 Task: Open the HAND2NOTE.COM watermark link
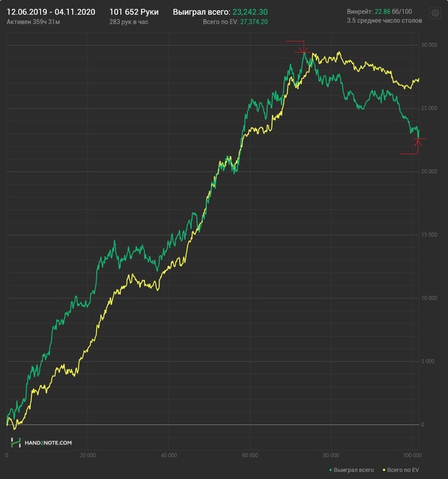click(x=48, y=443)
